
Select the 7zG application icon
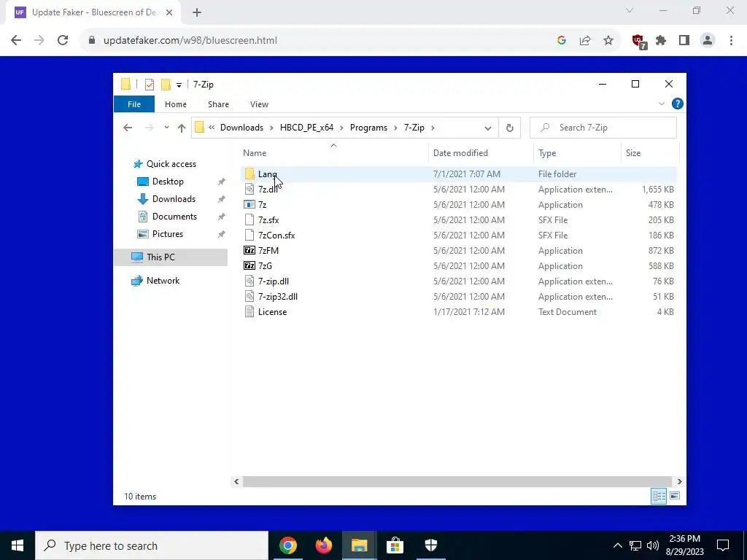[249, 265]
